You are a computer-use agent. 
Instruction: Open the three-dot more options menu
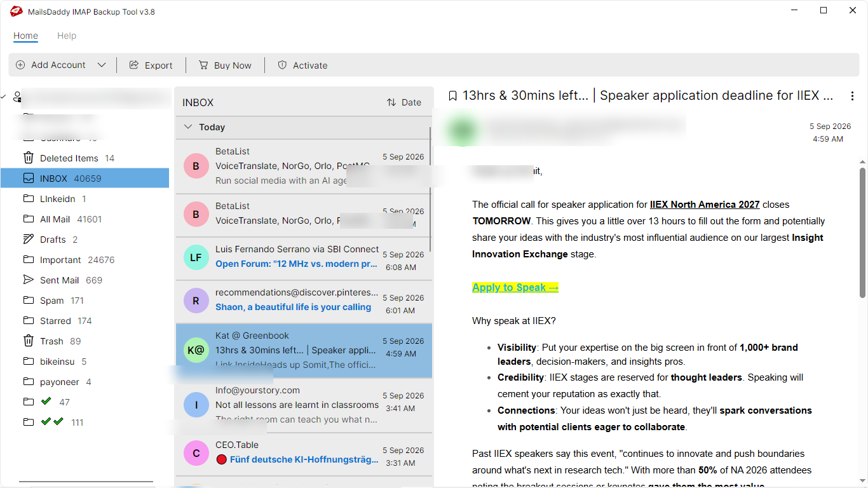852,96
